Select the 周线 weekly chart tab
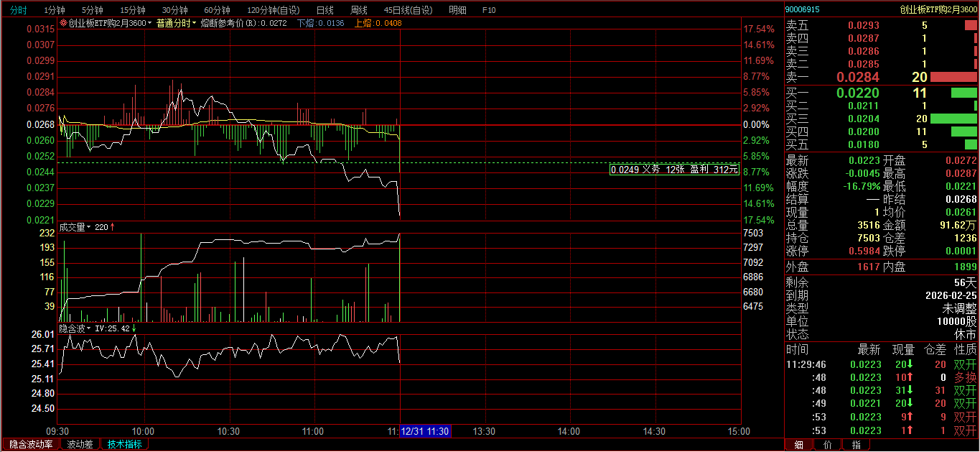Viewport: 980px width, 452px height. click(358, 10)
